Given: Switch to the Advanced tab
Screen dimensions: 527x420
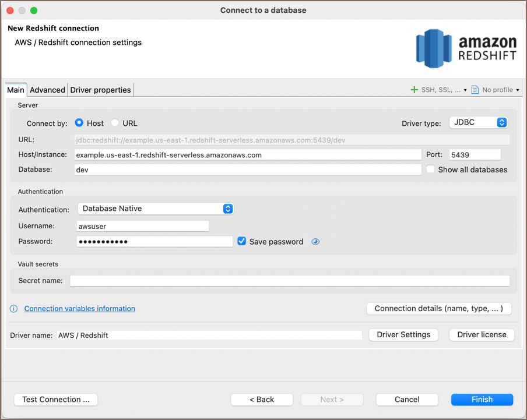Looking at the screenshot, I should pos(47,90).
